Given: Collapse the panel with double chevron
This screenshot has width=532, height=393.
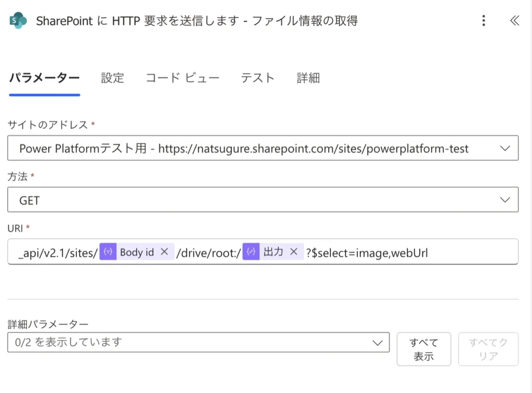Looking at the screenshot, I should [514, 21].
